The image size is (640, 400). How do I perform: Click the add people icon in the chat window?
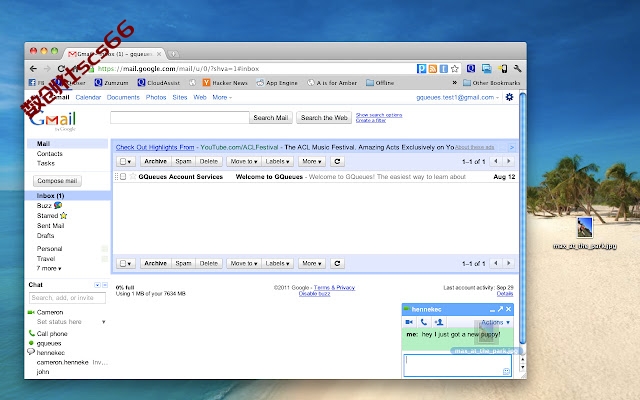point(439,322)
